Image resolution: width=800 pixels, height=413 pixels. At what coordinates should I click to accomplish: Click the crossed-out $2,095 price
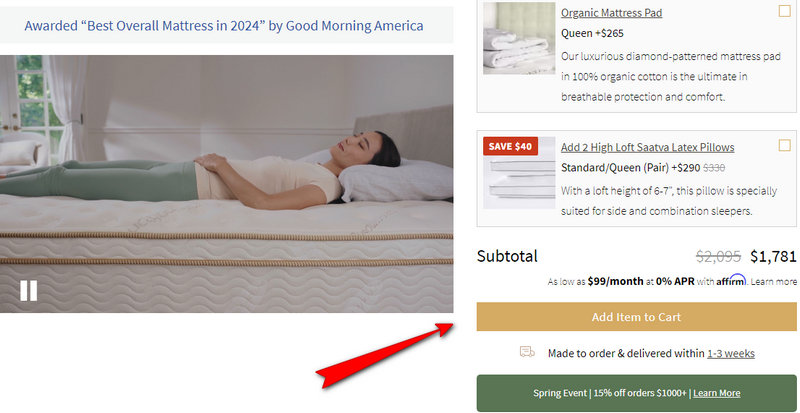[x=718, y=256]
